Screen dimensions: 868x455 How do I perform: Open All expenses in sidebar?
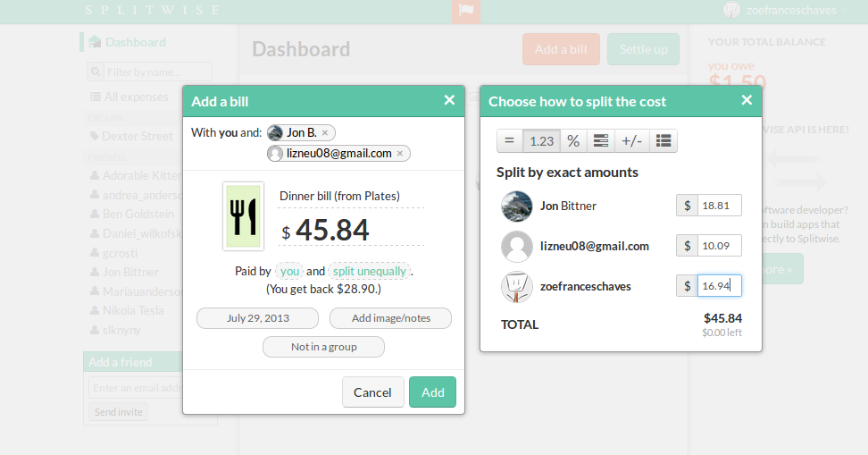tap(136, 97)
